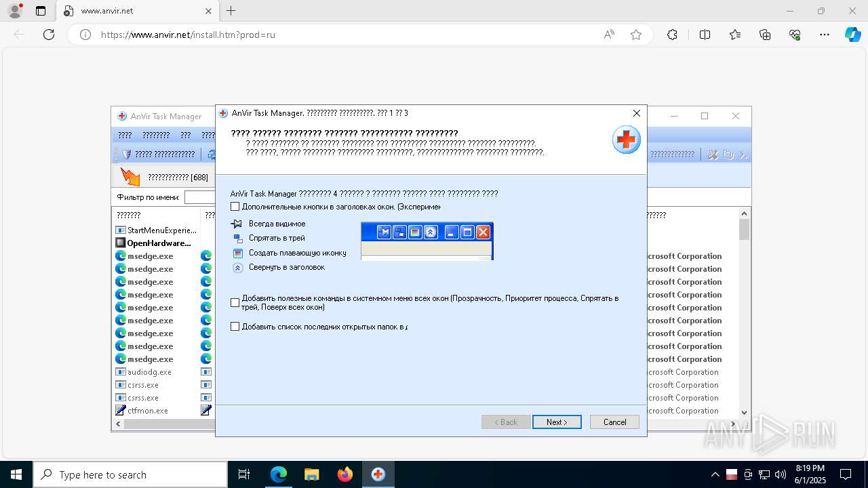
Task: Click the shield icon in AnVir toolbar
Action: click(x=126, y=155)
